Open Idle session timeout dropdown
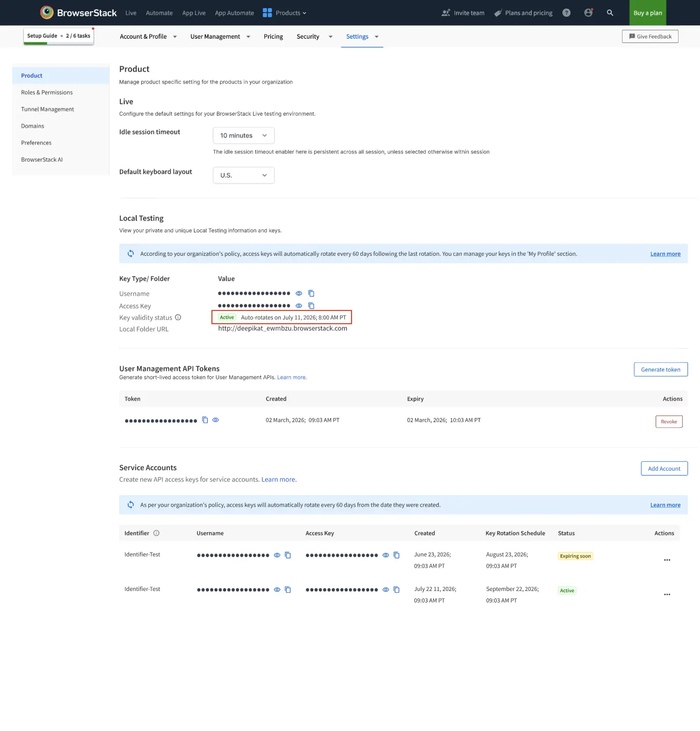This screenshot has width=700, height=731. (x=244, y=136)
